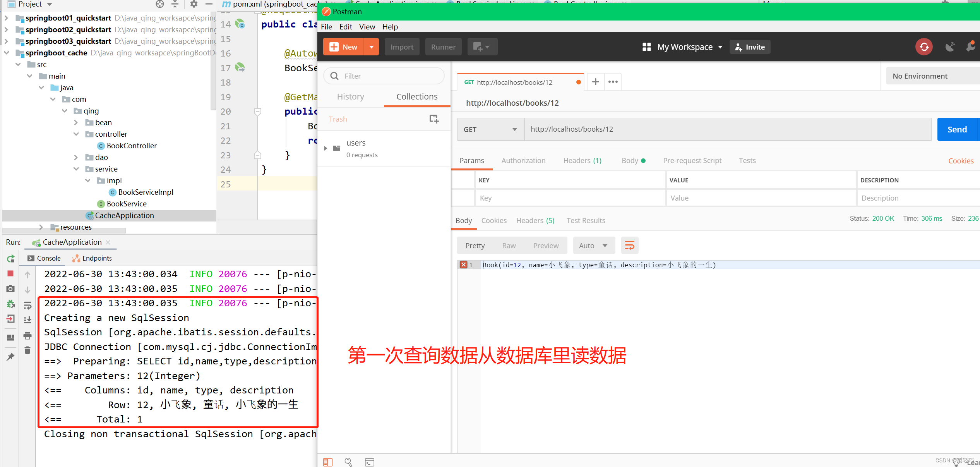Expand the users collection folder
The image size is (980, 467).
[x=326, y=148]
